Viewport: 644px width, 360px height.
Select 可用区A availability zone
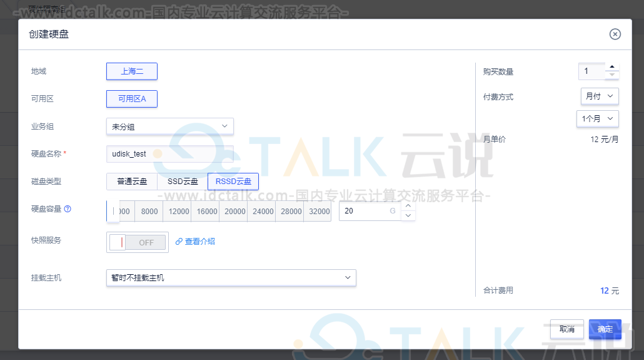point(132,99)
